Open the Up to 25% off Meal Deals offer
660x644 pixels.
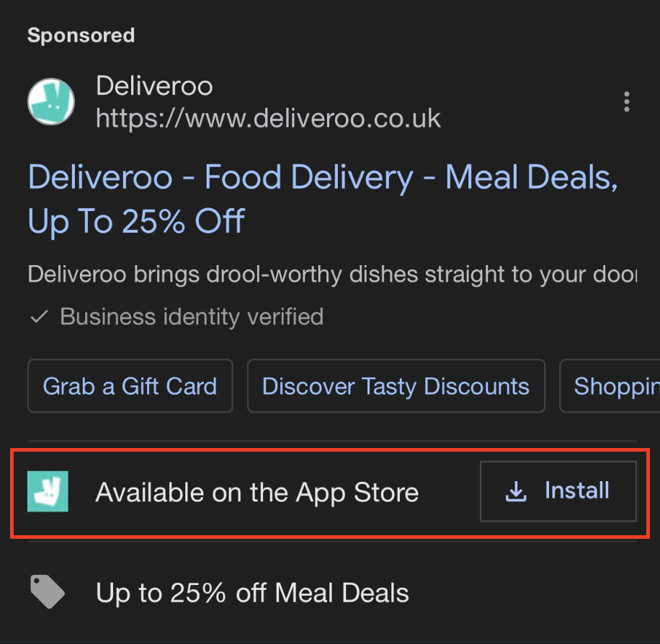pos(253,593)
